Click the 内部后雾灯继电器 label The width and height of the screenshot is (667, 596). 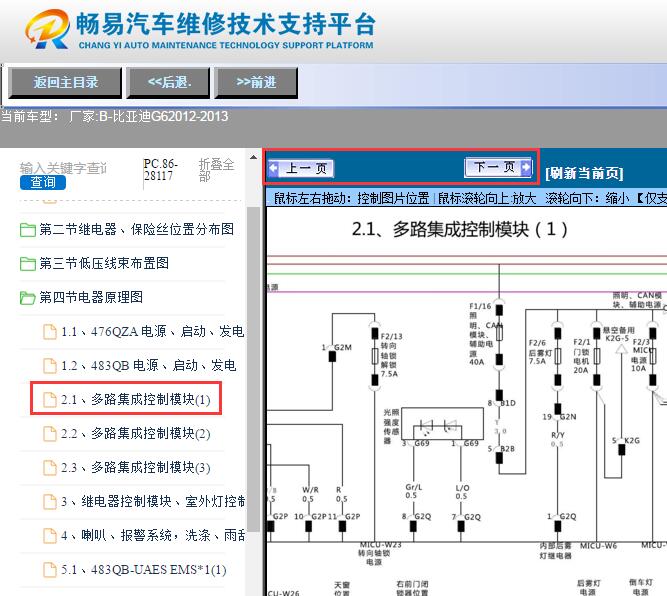click(x=555, y=550)
